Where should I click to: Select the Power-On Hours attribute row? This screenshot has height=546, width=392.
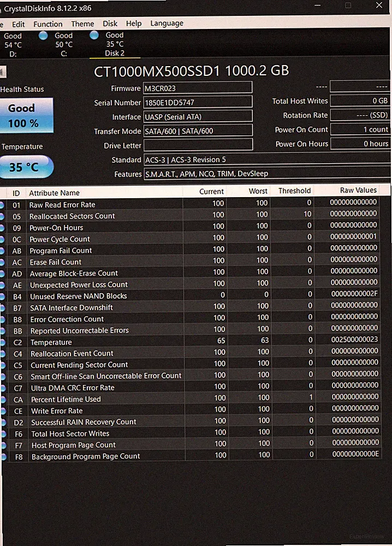190,227
